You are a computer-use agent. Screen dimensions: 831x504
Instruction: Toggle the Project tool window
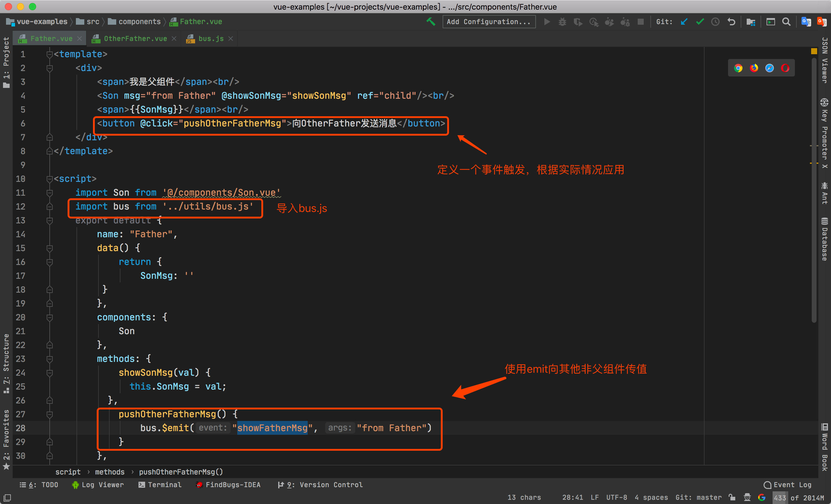[x=6, y=62]
